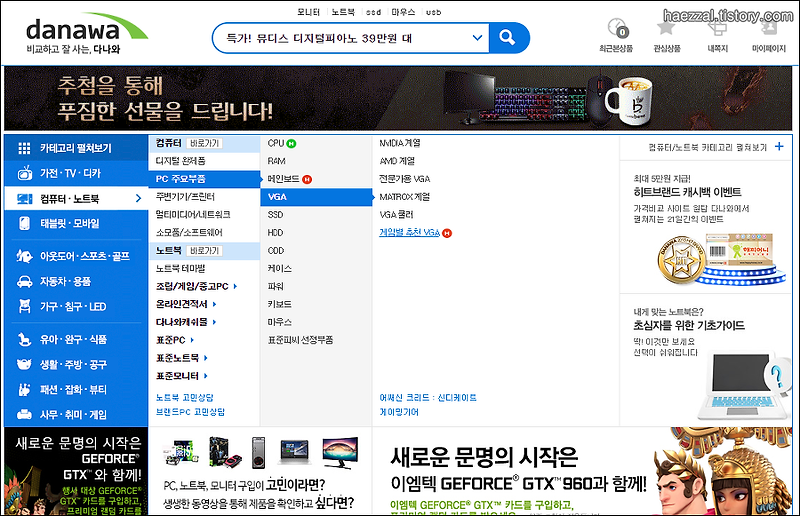Select VGA highlighted category
This screenshot has height=516, width=800.
click(316, 197)
